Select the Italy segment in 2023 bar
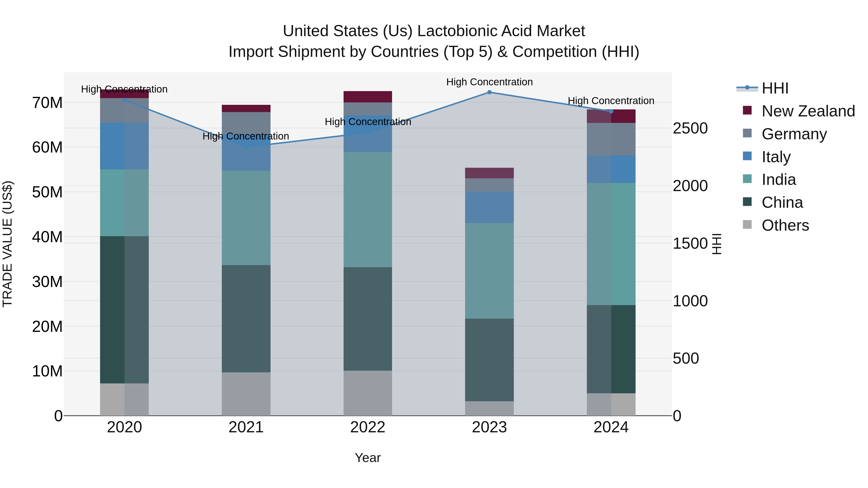 click(x=489, y=207)
